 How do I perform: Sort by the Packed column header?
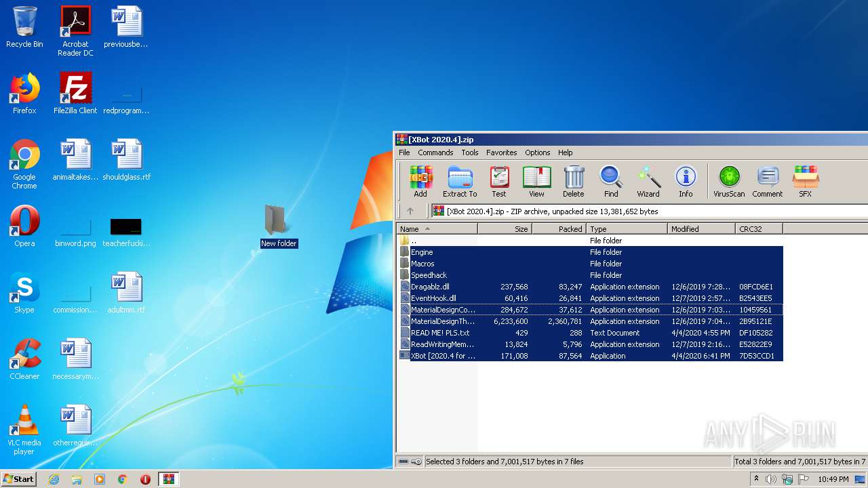click(559, 229)
